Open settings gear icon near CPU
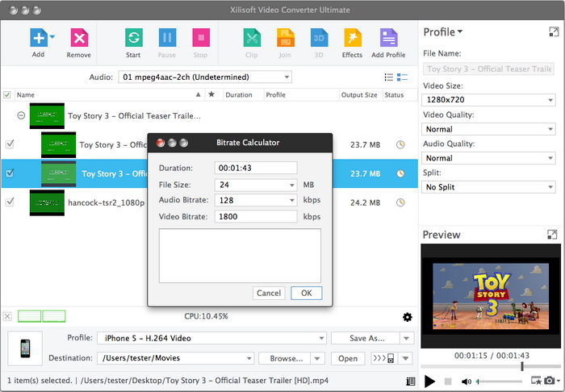 coord(408,317)
